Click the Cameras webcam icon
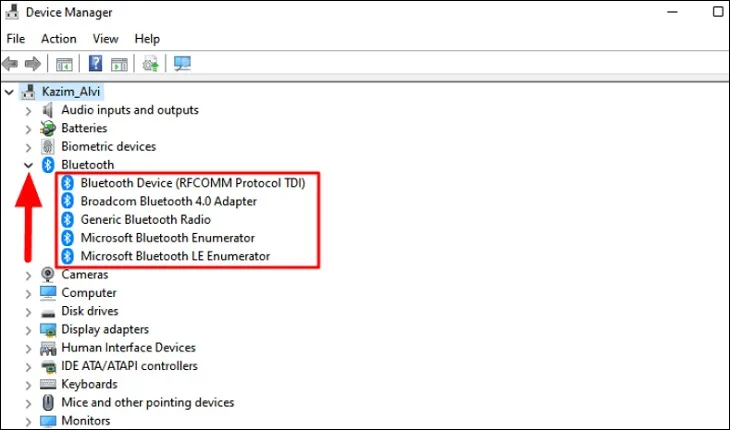Screen dimensions: 730x431 47,275
